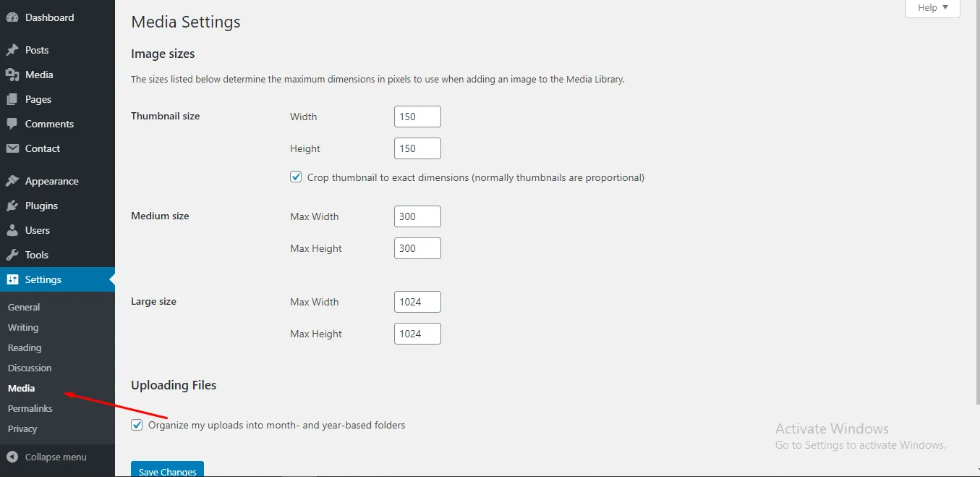
Task: Click the Tools wrench icon
Action: tap(12, 255)
